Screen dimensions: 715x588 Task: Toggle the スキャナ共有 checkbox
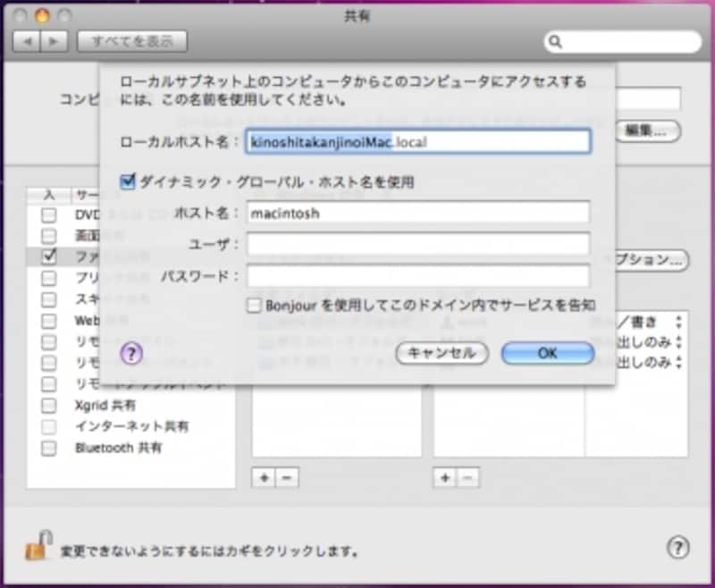[x=49, y=299]
